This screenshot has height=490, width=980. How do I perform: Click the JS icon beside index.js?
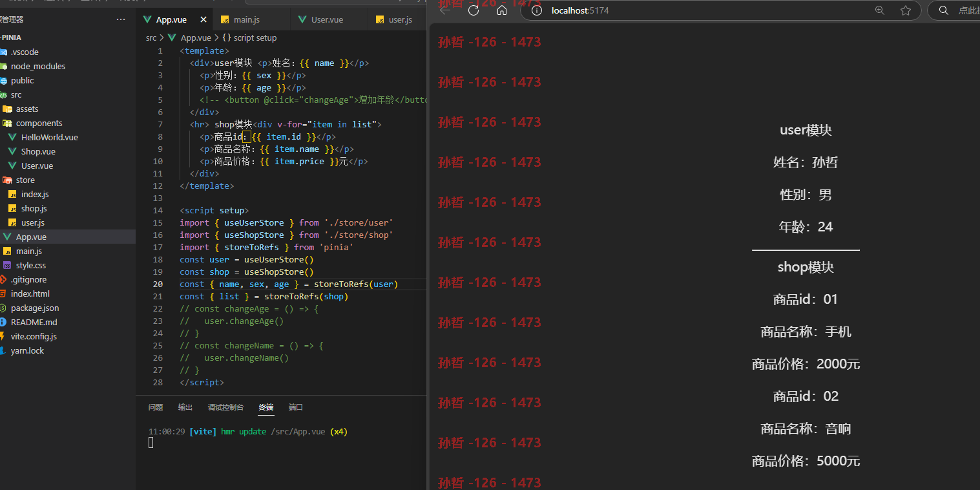pos(12,194)
